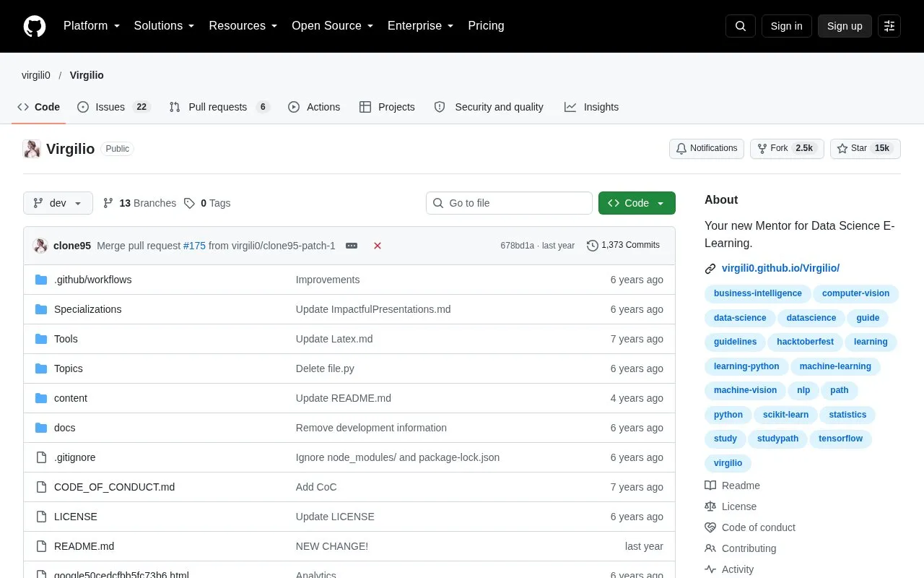Expand the Resources navigation menu
Image resolution: width=924 pixels, height=578 pixels.
click(243, 26)
